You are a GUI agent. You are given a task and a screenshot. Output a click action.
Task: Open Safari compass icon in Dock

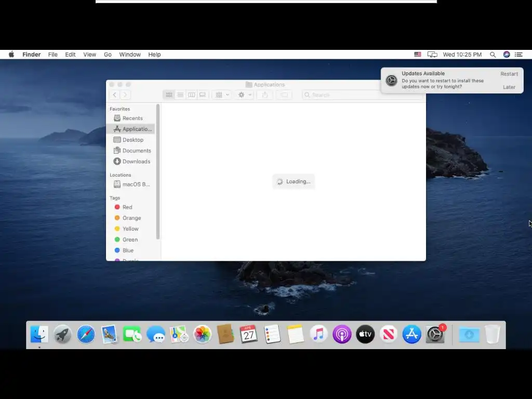pyautogui.click(x=86, y=334)
